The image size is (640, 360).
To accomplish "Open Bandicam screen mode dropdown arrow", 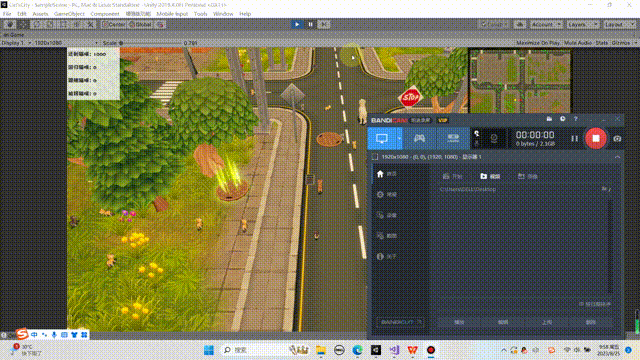I will 400,138.
